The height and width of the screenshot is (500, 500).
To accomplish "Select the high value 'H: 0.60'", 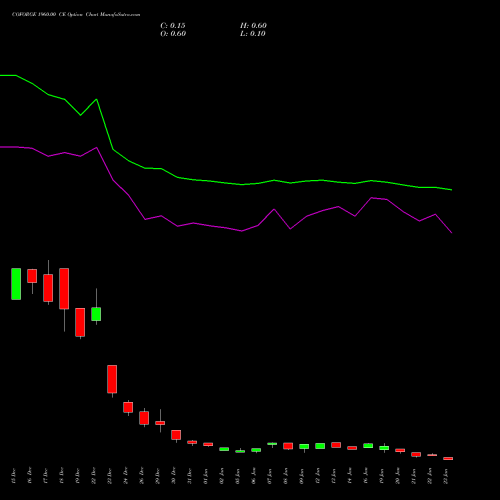I will click(x=253, y=26).
